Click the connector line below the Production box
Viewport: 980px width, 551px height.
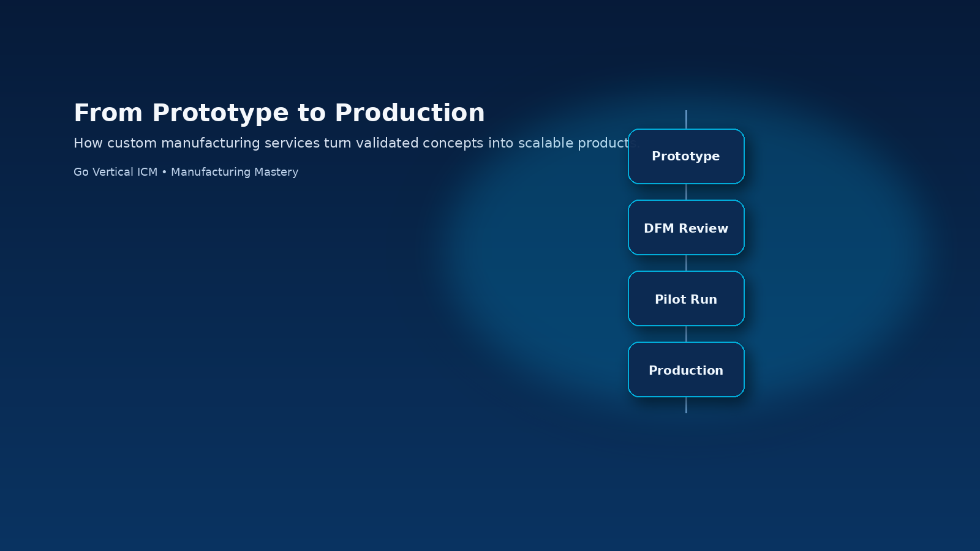coord(686,405)
